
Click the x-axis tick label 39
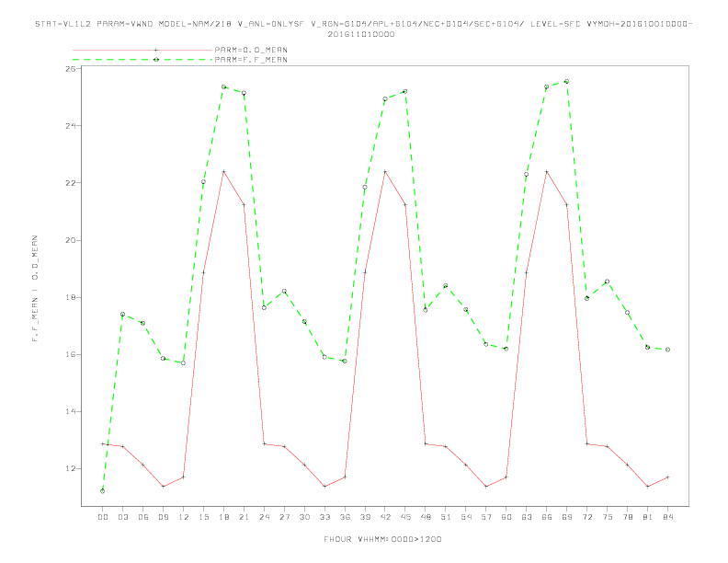(365, 517)
